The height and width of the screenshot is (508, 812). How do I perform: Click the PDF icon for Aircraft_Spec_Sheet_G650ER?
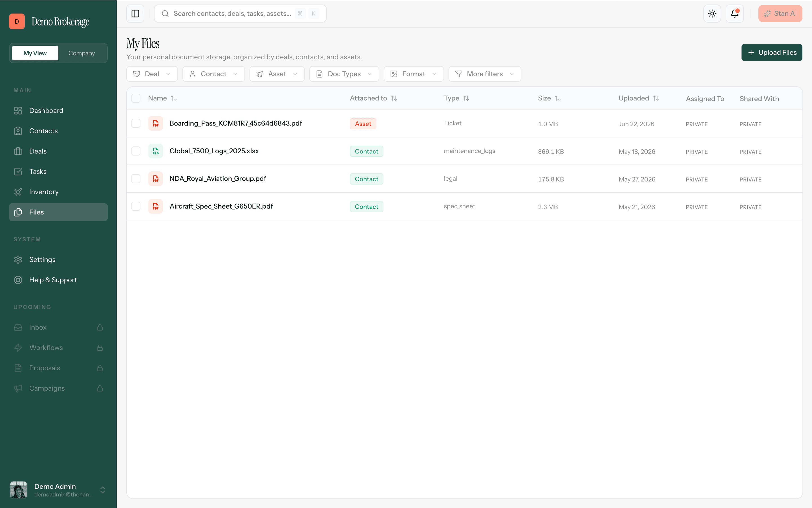coord(156,206)
